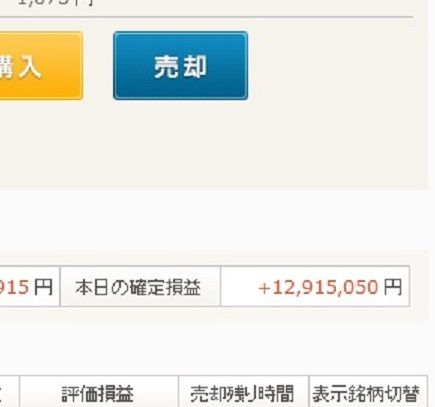This screenshot has height=407, width=435.
Task: Click the 円 unit after 12,915,050
Action: point(392,287)
